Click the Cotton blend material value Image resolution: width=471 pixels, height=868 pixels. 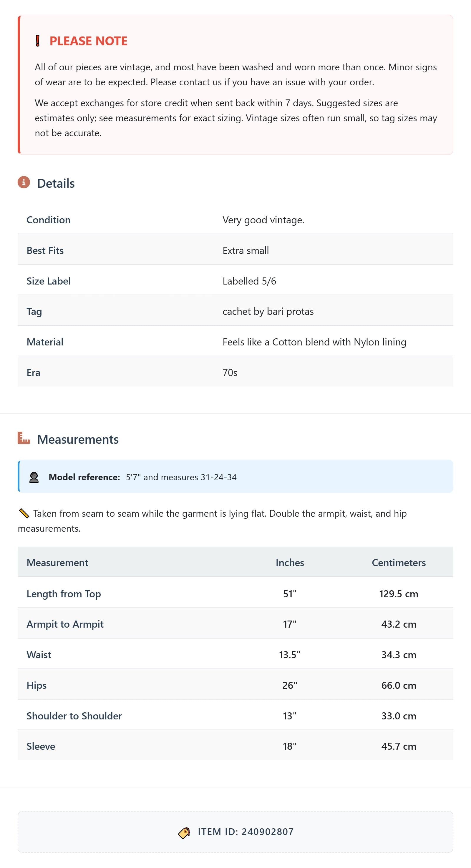pos(314,342)
